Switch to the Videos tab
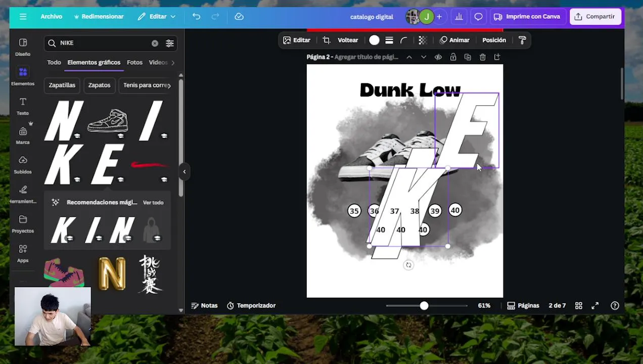643x364 pixels. tap(158, 62)
